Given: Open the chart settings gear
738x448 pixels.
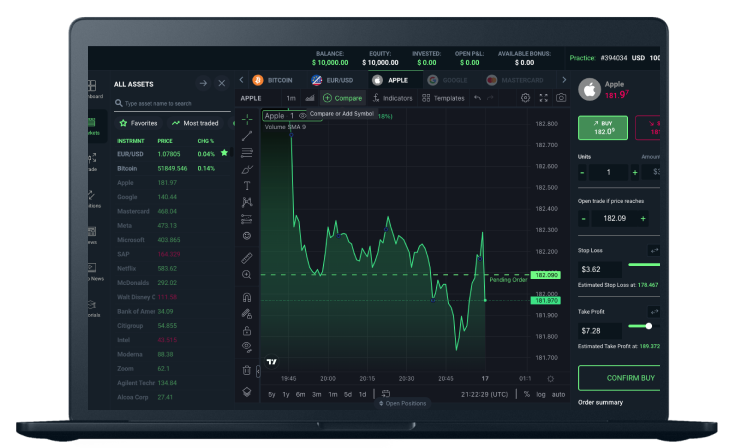Looking at the screenshot, I should coord(526,98).
